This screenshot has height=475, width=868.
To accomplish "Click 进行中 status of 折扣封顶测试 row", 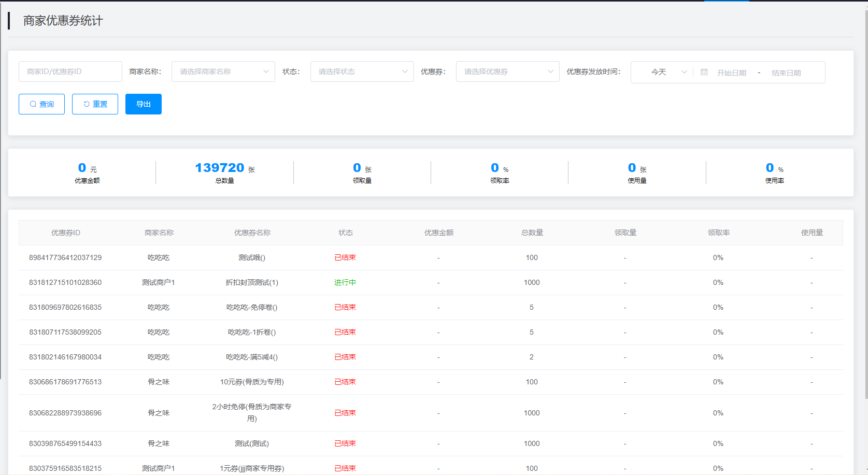I will pos(345,282).
